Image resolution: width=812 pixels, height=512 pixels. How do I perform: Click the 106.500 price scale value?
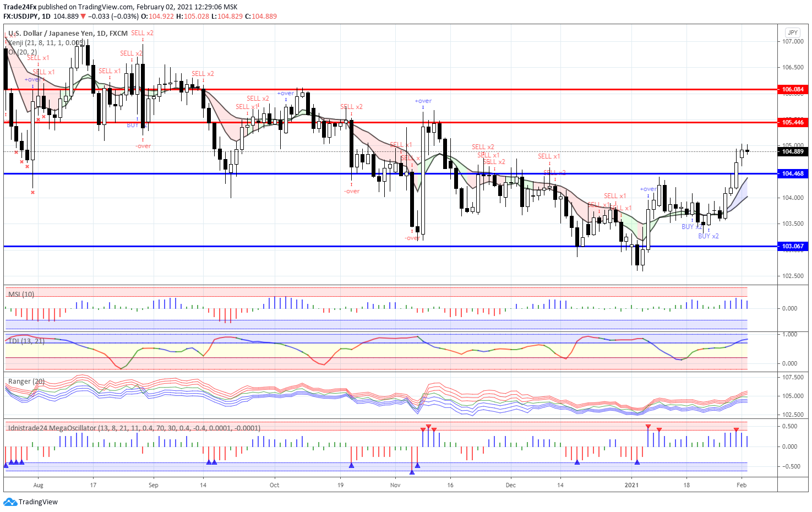point(793,67)
